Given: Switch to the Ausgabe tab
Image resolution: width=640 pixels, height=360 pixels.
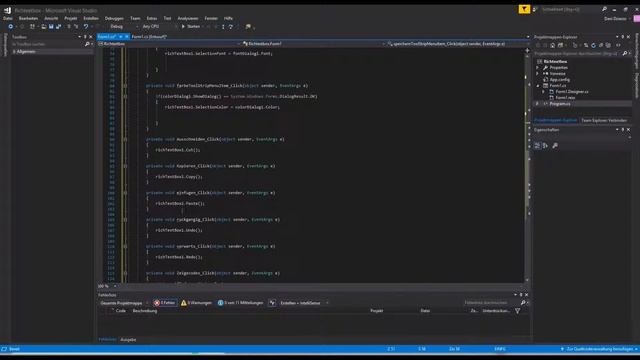Looking at the screenshot, I should pos(128,340).
